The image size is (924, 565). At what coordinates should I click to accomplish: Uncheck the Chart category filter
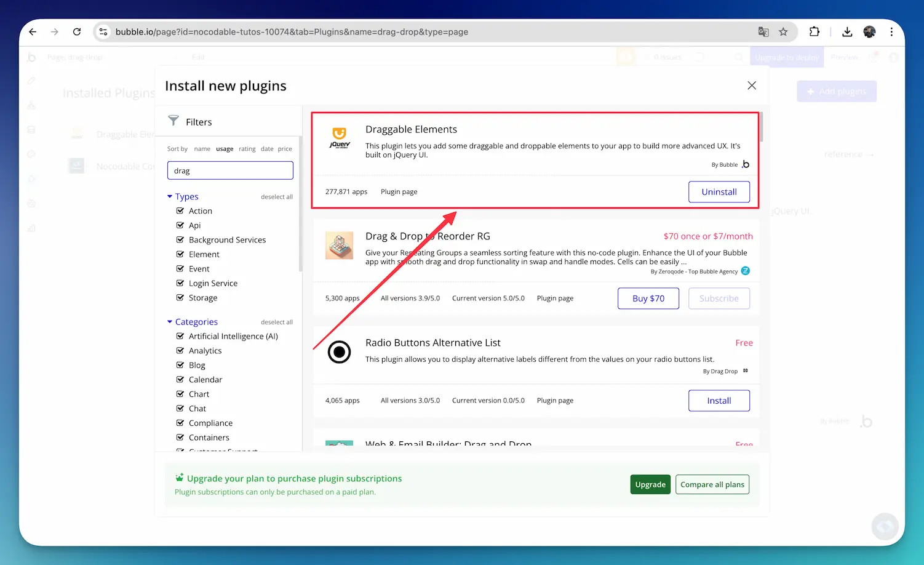(180, 394)
